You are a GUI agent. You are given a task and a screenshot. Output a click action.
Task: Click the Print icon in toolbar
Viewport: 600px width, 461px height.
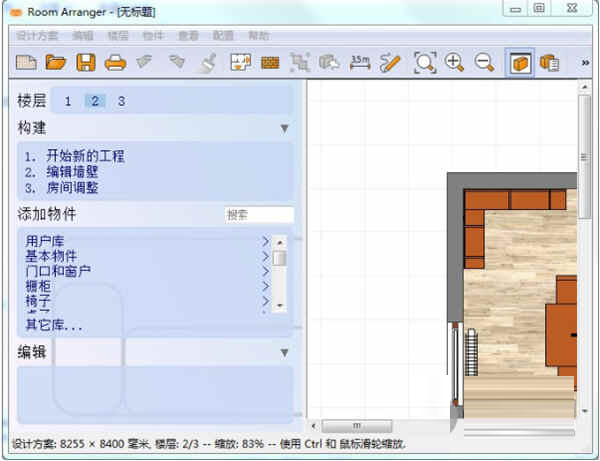(x=116, y=63)
